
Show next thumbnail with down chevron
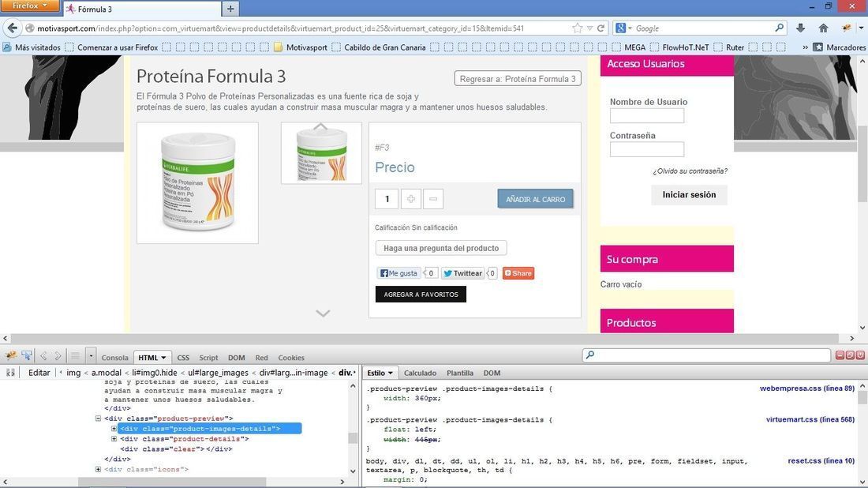(x=323, y=313)
